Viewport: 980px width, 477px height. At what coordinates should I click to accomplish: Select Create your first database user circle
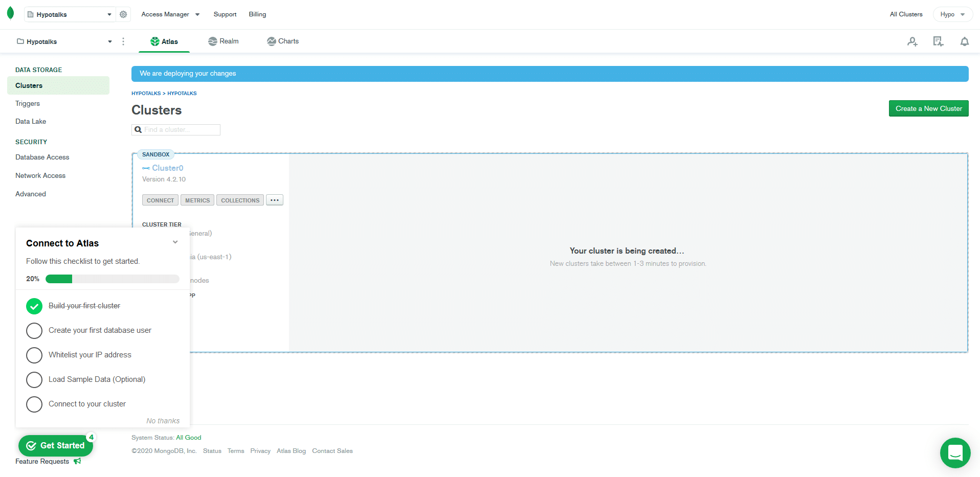click(x=34, y=331)
